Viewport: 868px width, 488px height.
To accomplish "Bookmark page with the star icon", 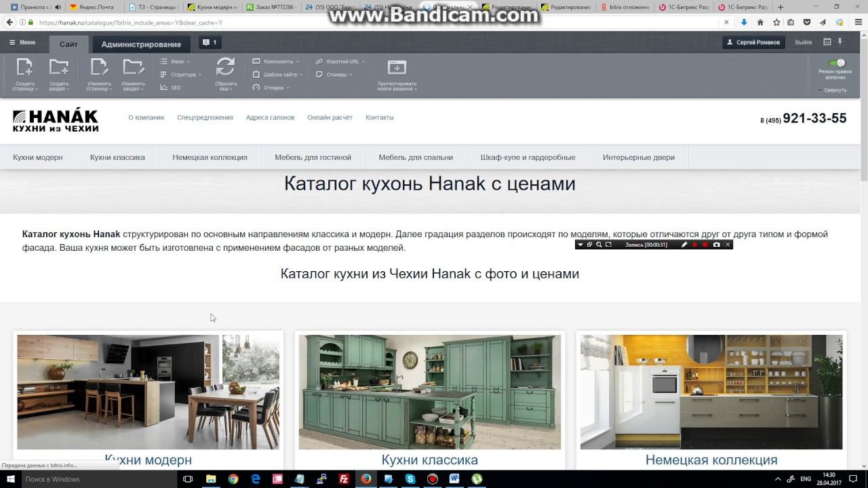I will 776,22.
